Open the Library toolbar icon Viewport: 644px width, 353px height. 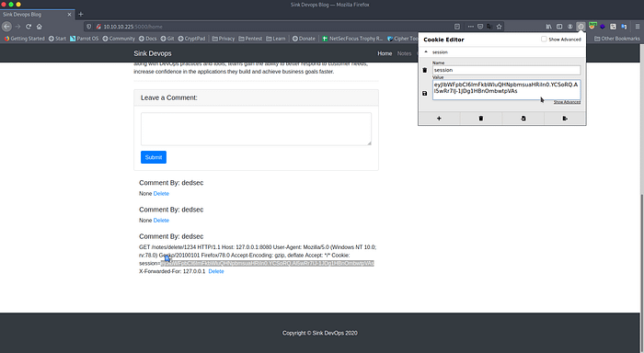pos(548,27)
